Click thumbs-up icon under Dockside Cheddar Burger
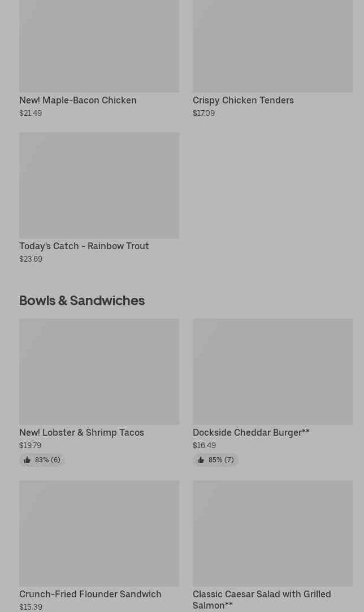Screen dimensions: 364x612 coord(201,460)
